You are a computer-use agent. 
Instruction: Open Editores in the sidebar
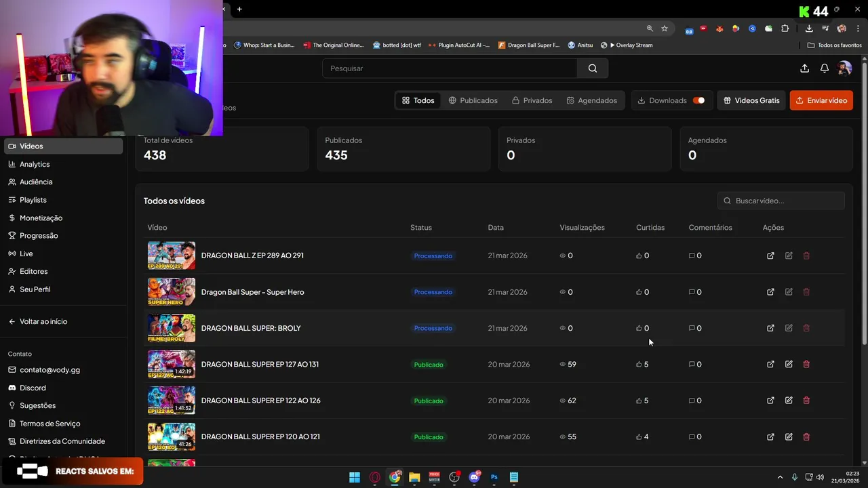pyautogui.click(x=64, y=271)
